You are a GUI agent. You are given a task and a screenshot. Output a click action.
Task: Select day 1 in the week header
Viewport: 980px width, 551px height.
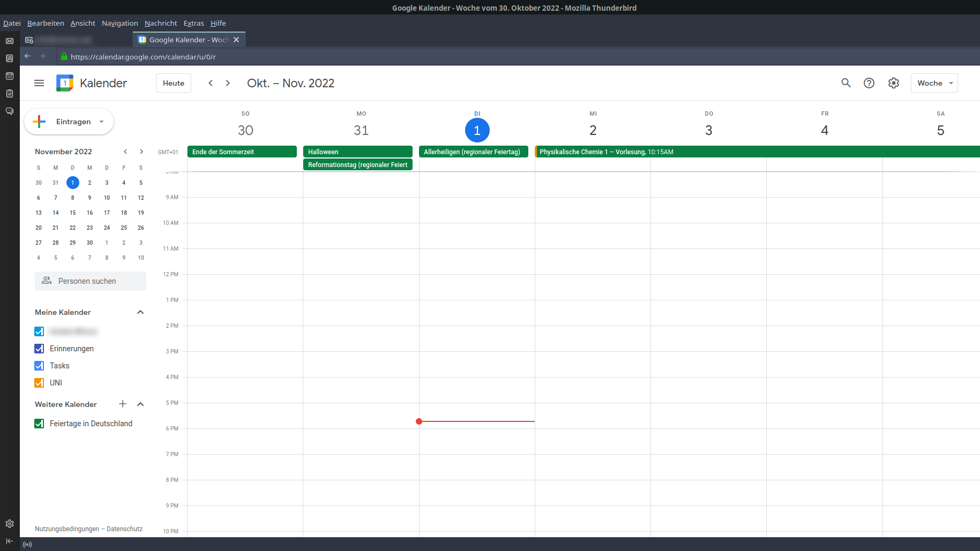coord(477,130)
